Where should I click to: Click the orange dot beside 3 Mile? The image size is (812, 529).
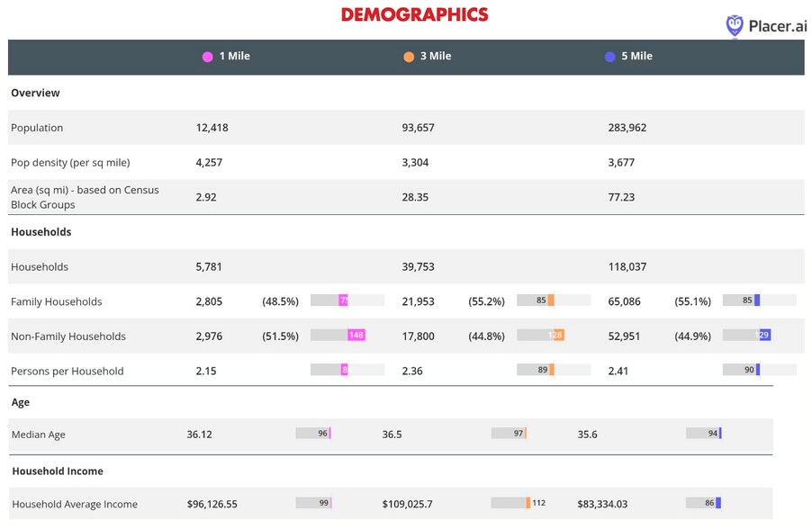(x=409, y=57)
